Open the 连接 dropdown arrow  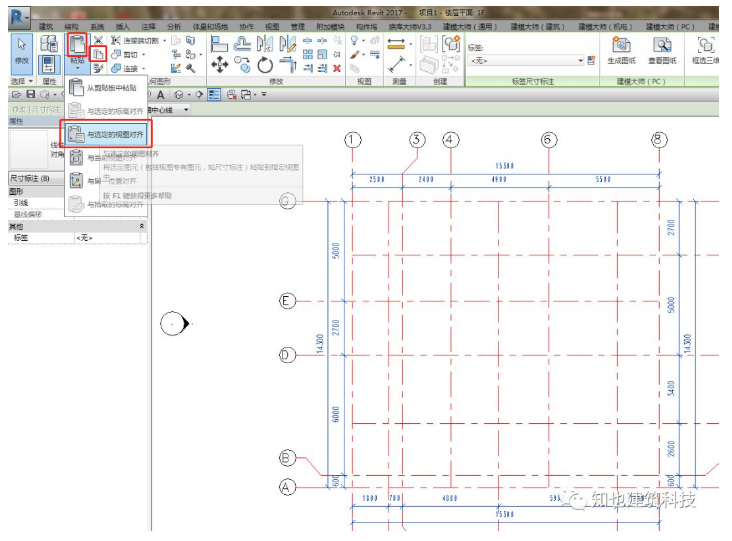[x=143, y=68]
